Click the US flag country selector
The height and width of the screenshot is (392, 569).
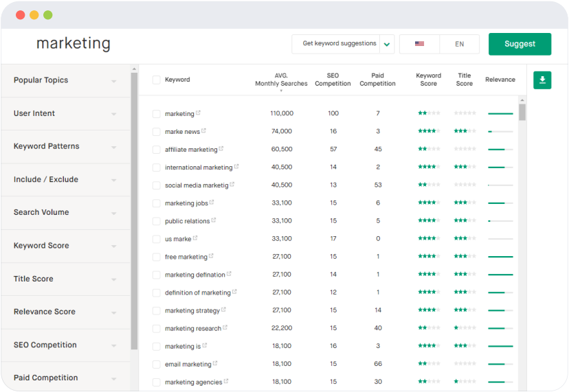[419, 44]
